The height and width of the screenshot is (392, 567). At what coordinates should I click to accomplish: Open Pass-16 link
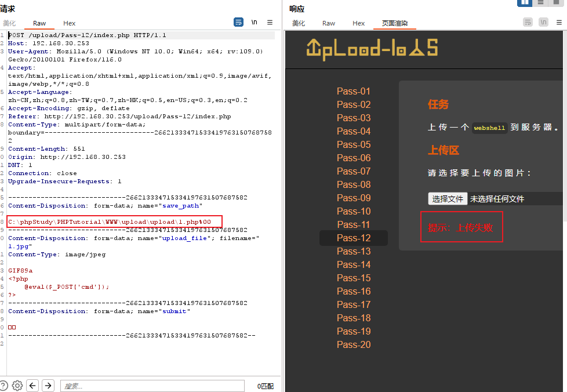coord(353,291)
